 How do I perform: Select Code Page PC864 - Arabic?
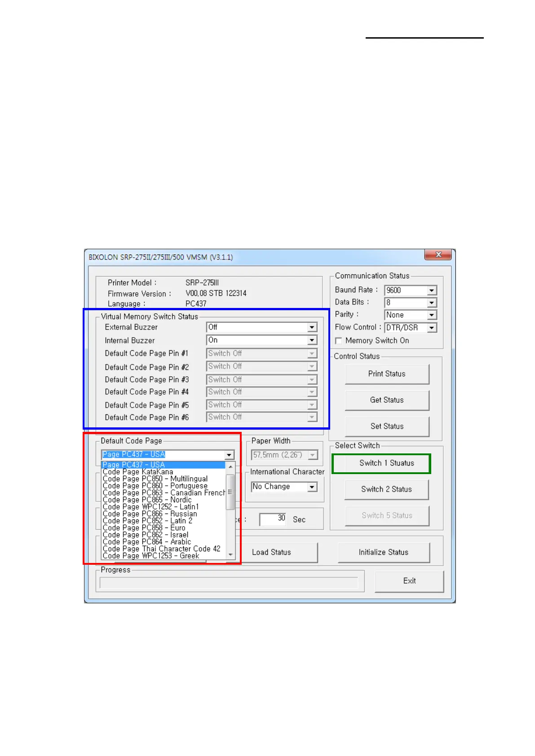164,542
